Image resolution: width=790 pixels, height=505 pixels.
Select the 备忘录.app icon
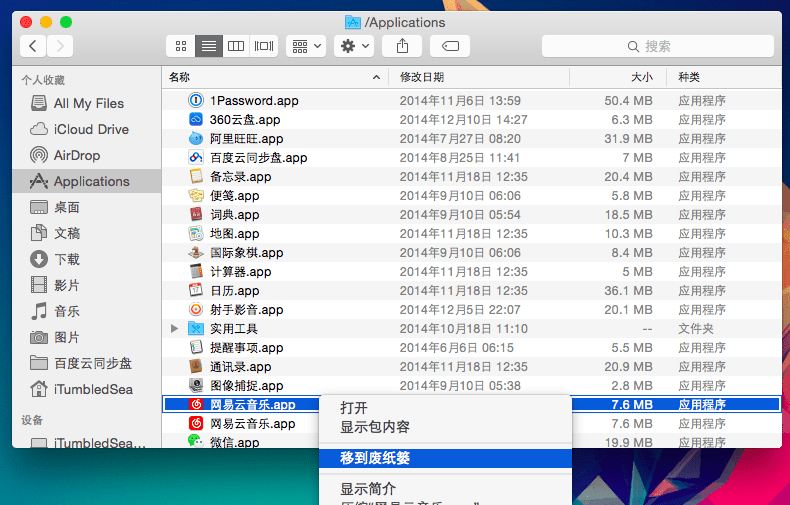tap(195, 176)
